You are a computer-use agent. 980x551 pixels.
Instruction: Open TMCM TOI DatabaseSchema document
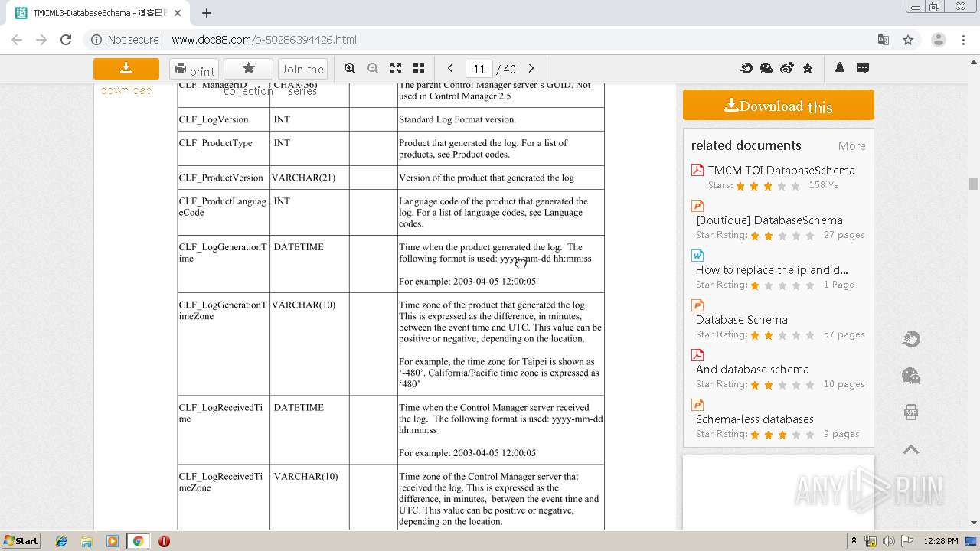tap(781, 171)
